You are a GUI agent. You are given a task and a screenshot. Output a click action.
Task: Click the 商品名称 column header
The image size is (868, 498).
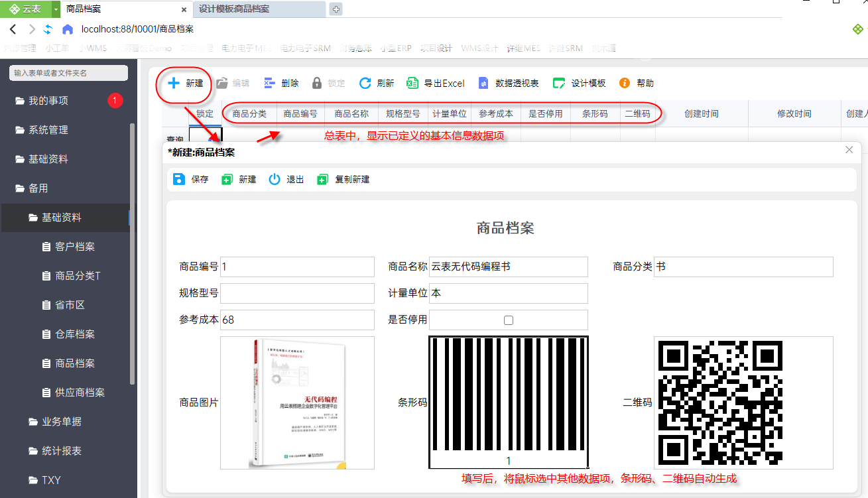351,113
